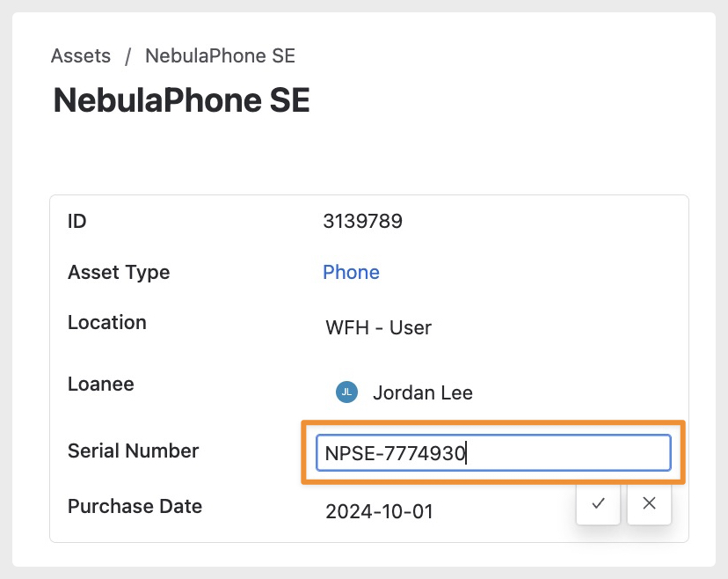Viewport: 728px width, 579px height.
Task: Click the Serial Number field label
Action: 134,451
